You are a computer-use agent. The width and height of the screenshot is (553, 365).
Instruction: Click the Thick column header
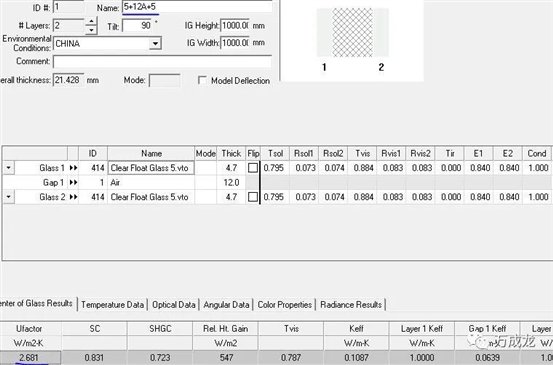[x=231, y=153]
